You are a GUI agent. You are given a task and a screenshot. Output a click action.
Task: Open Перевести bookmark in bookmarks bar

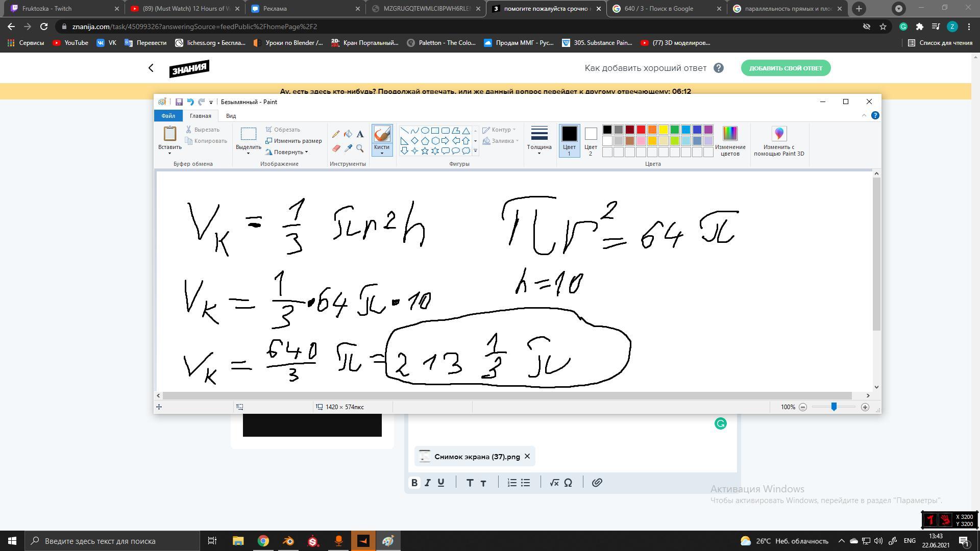coord(145,43)
